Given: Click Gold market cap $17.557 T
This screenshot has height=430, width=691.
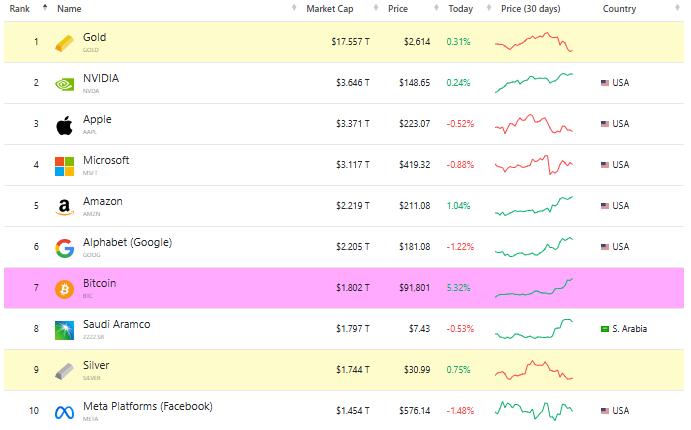Looking at the screenshot, I should 350,42.
